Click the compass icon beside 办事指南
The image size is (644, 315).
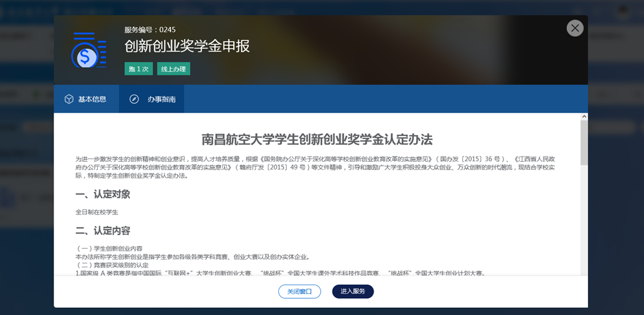pyautogui.click(x=134, y=99)
